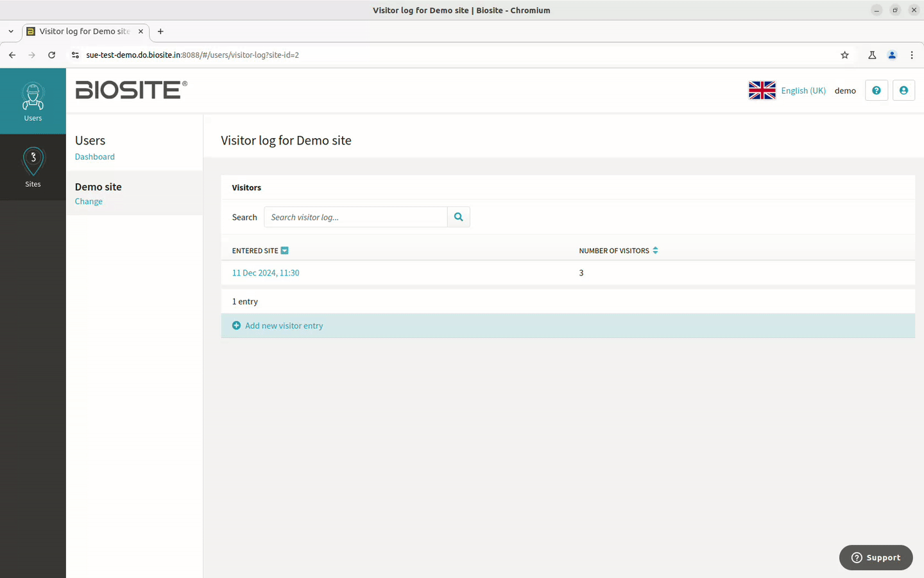Select the Visitor log for Demo site tab
Screen dimensions: 924x578
tap(84, 31)
